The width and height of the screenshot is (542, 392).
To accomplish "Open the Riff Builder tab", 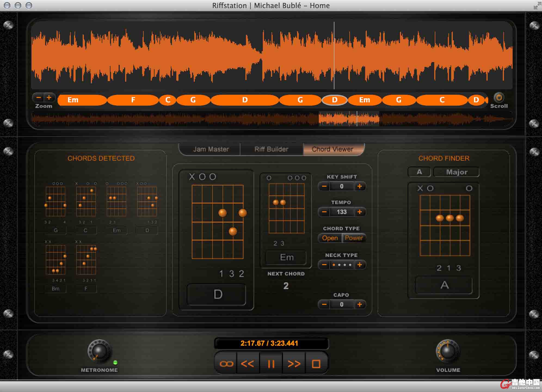I will [271, 149].
